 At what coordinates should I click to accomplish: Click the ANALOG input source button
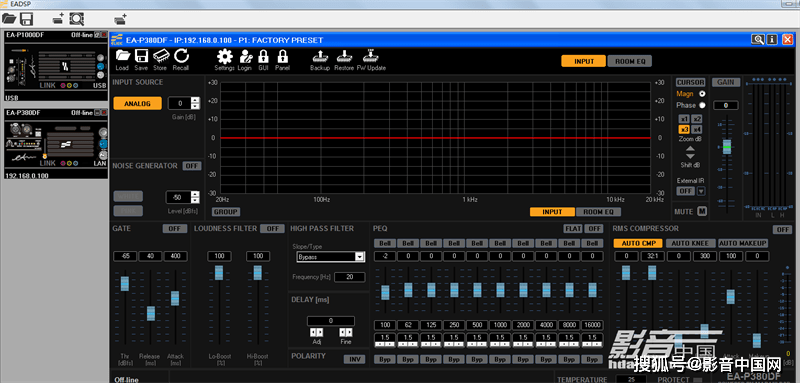(137, 104)
